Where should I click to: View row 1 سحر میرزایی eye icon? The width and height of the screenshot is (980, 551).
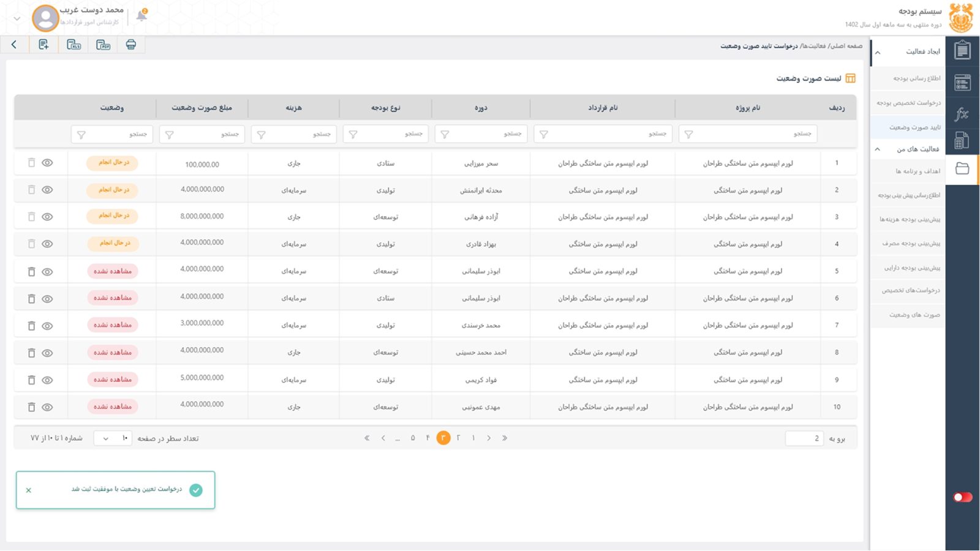click(47, 163)
